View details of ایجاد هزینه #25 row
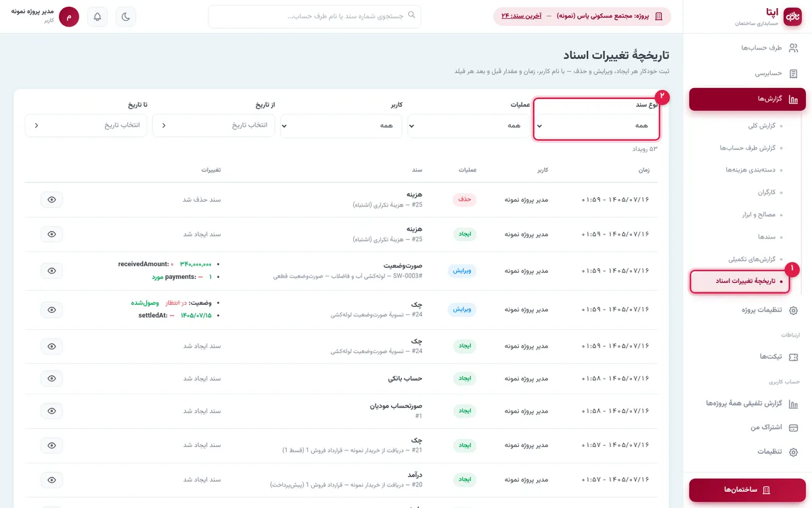This screenshot has height=508, width=812. (x=52, y=234)
